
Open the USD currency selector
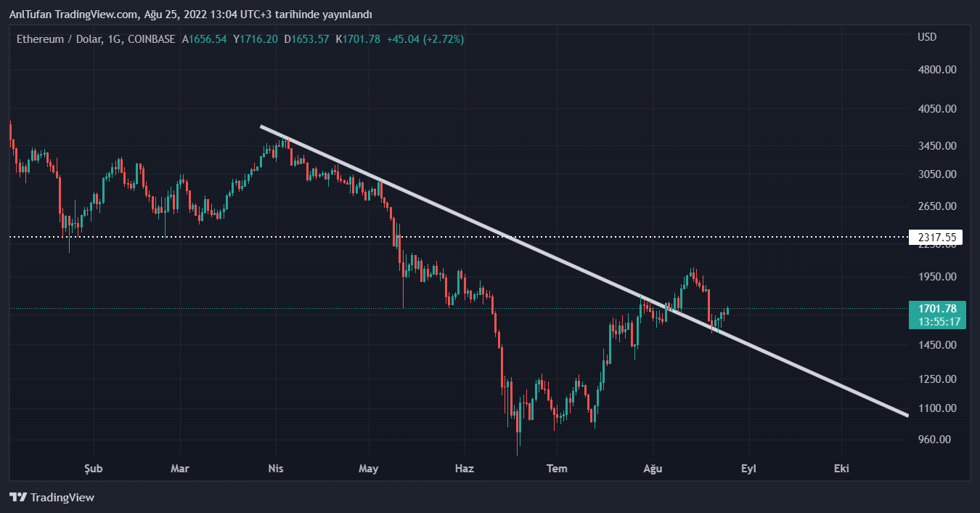927,37
